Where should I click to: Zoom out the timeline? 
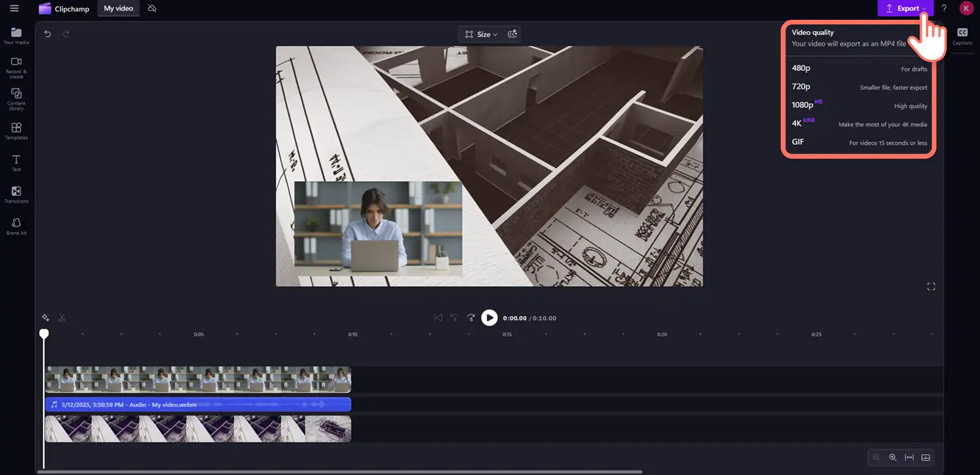click(x=876, y=458)
